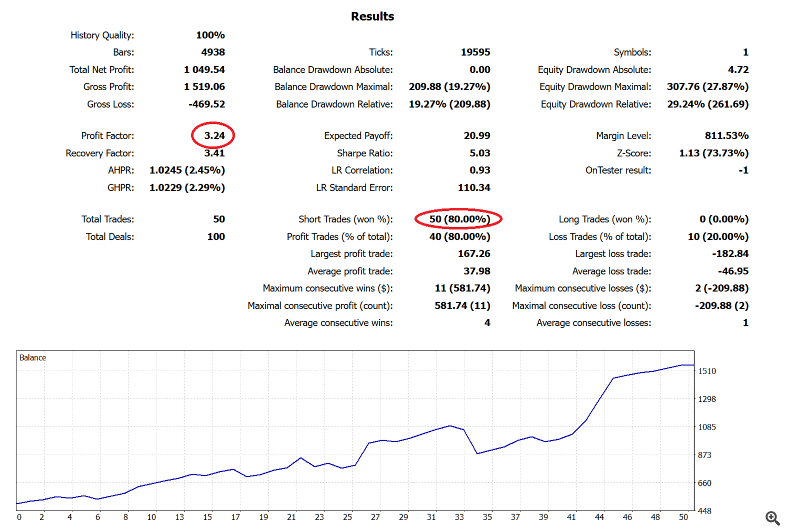Click the Ticks value 19595
The image size is (787, 532).
475,52
